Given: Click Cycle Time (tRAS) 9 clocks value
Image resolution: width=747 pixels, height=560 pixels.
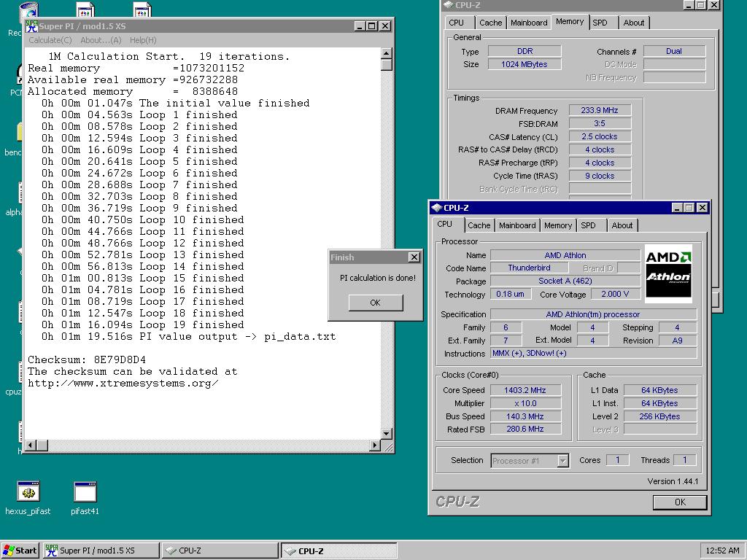Looking at the screenshot, I should (x=600, y=176).
